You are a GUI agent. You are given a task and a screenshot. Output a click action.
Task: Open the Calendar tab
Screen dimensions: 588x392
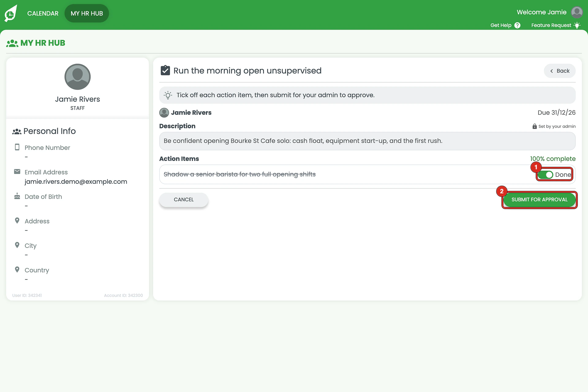coord(43,13)
